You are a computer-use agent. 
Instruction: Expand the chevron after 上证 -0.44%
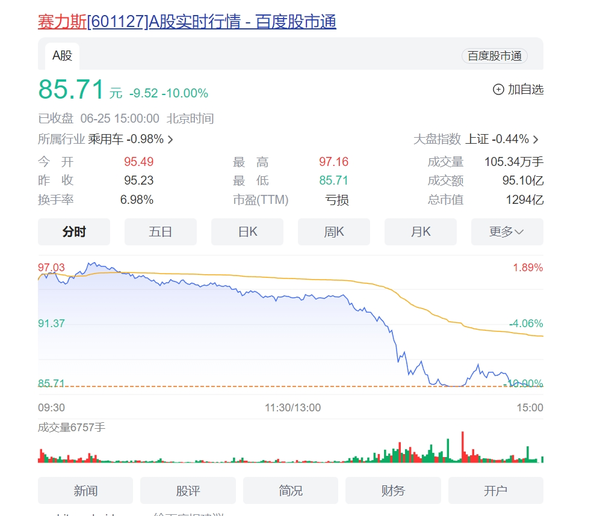click(x=536, y=139)
